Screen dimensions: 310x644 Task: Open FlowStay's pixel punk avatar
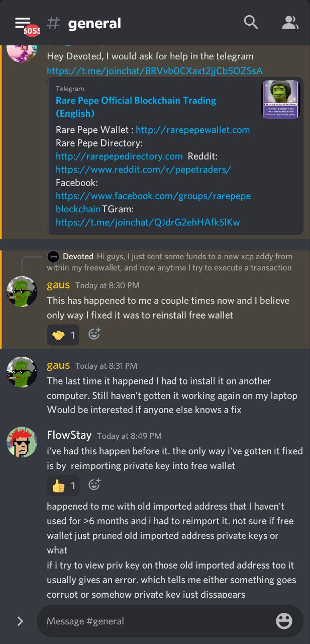tap(22, 442)
